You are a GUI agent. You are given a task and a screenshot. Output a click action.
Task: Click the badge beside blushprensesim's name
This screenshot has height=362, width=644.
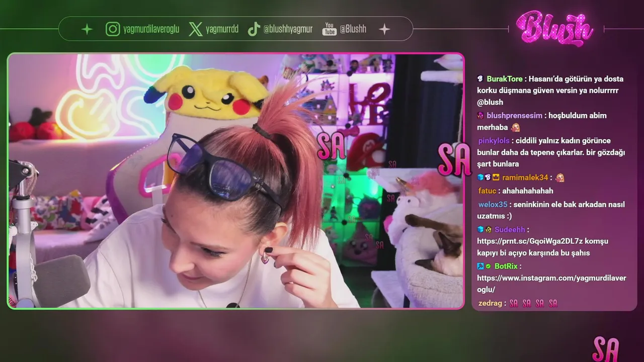[x=480, y=116]
